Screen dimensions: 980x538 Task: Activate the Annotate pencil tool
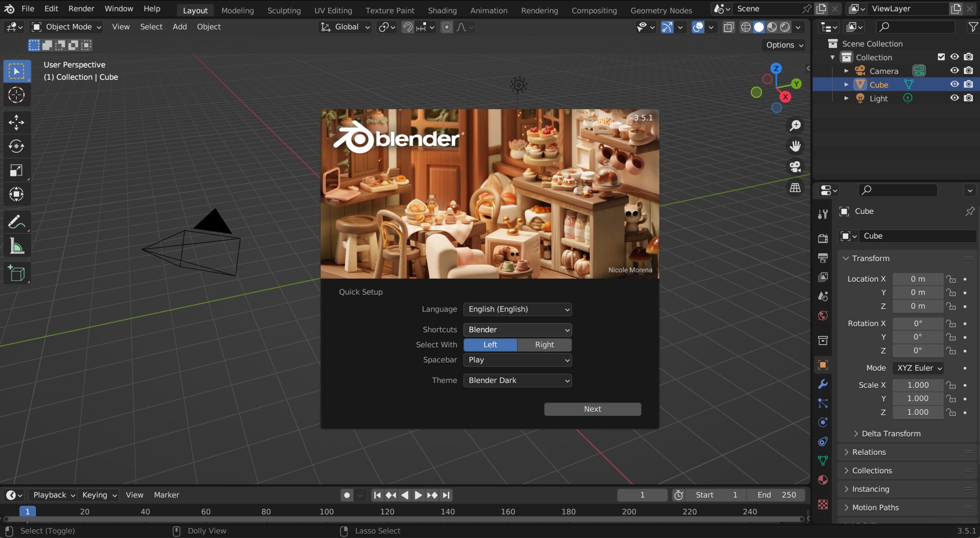pyautogui.click(x=16, y=222)
